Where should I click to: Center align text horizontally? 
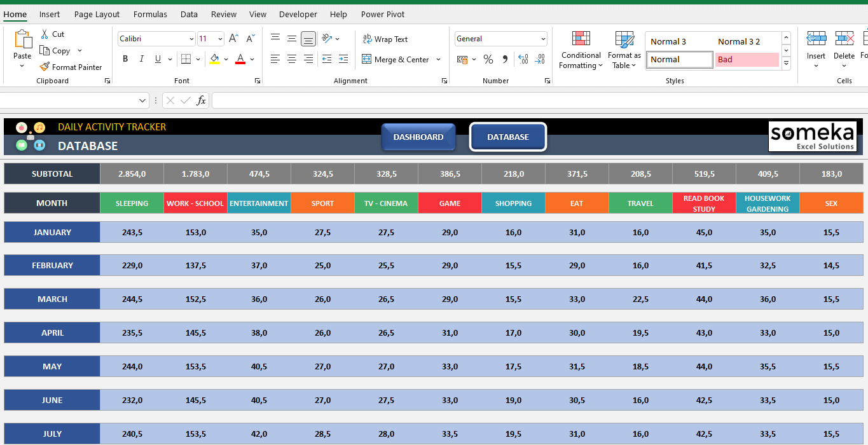(292, 59)
